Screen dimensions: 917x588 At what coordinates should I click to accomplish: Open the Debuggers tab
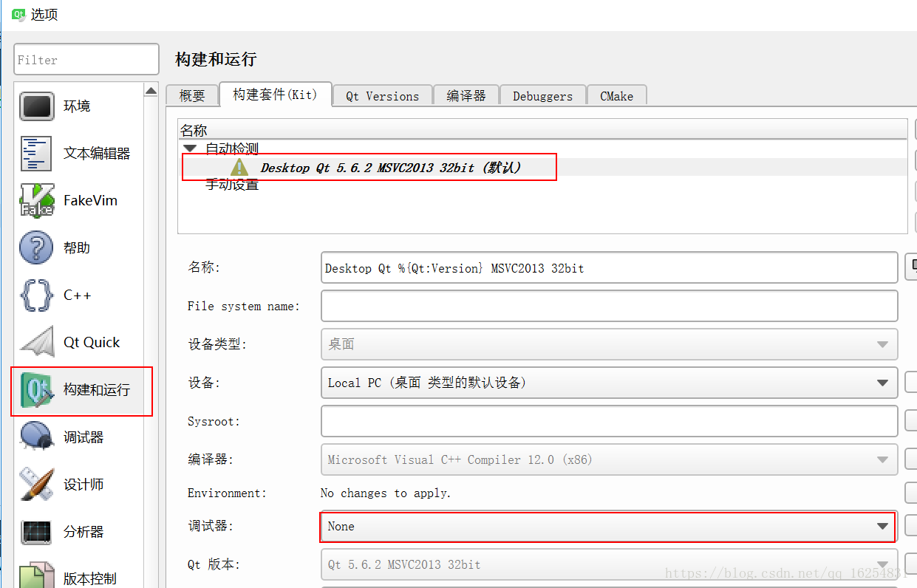(x=542, y=96)
